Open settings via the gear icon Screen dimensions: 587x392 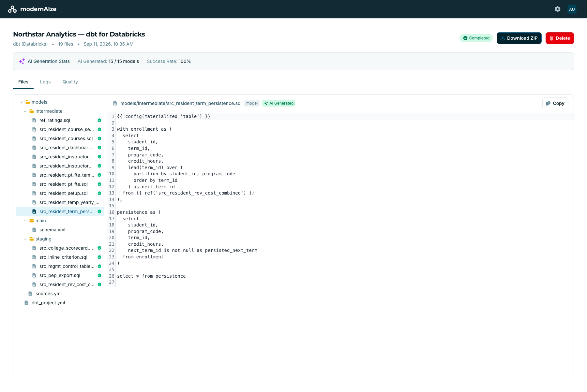[x=558, y=9]
